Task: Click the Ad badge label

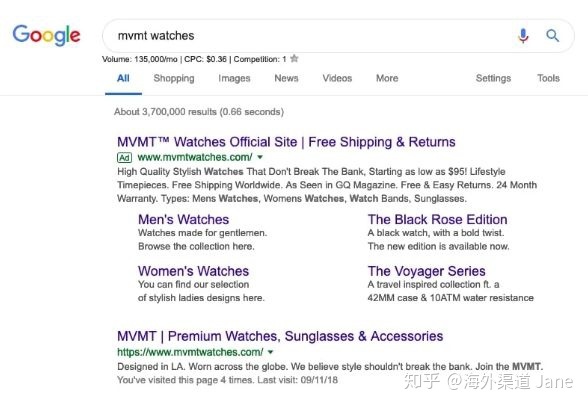Action: click(124, 157)
